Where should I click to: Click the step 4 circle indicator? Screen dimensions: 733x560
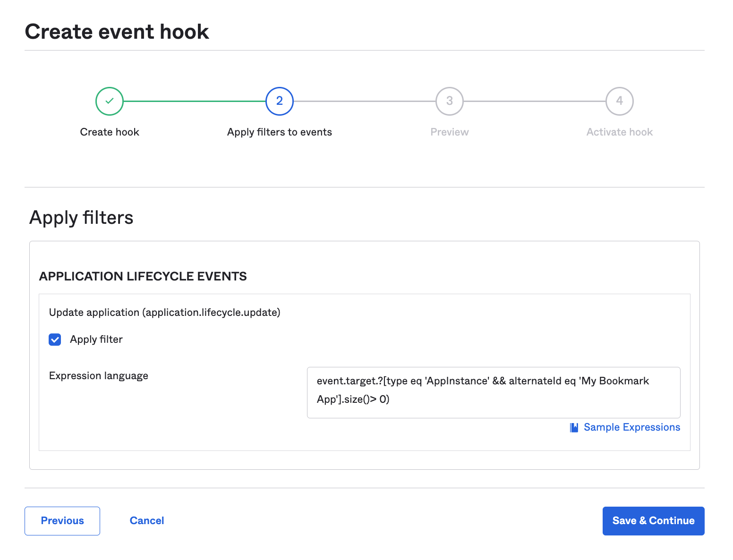pyautogui.click(x=620, y=101)
